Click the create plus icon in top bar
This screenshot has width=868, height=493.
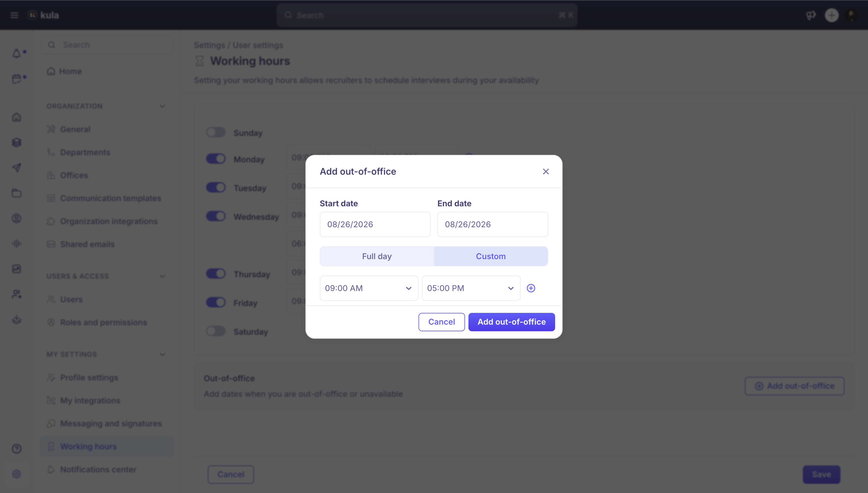tap(832, 15)
